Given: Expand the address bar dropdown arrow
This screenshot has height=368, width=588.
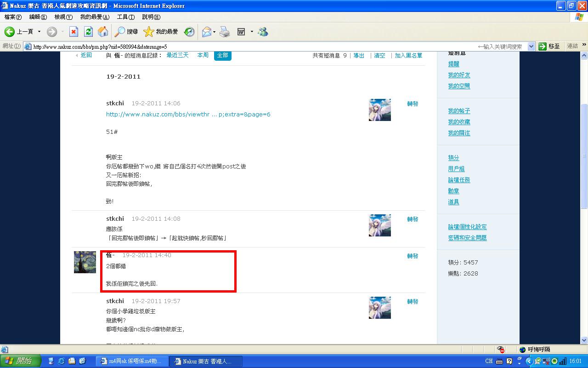Looking at the screenshot, I should point(531,46).
